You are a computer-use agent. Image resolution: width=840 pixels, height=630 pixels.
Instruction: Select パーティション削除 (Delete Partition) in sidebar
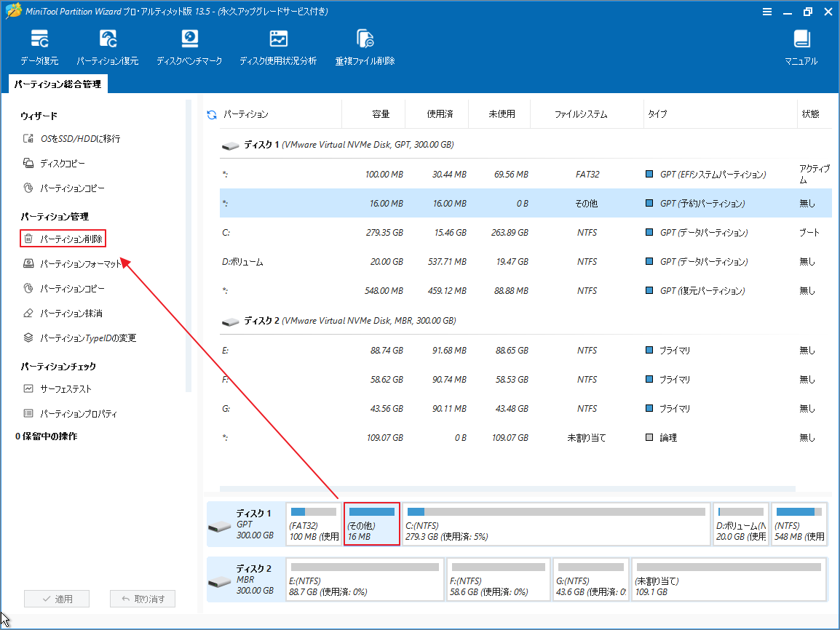[66, 238]
